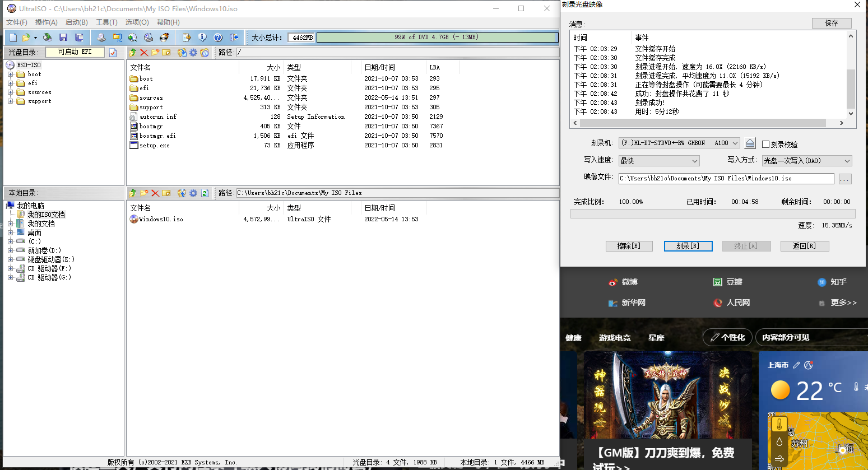Click the Burn CD/DVD image flame icon
This screenshot has height=470, width=868.
164,38
